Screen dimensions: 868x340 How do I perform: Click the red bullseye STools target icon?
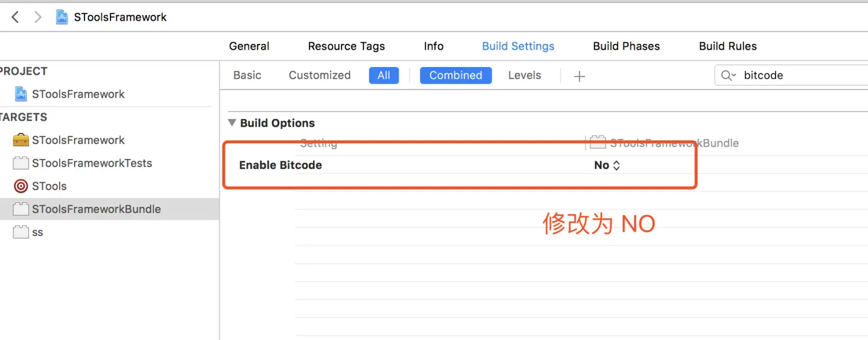pos(21,186)
